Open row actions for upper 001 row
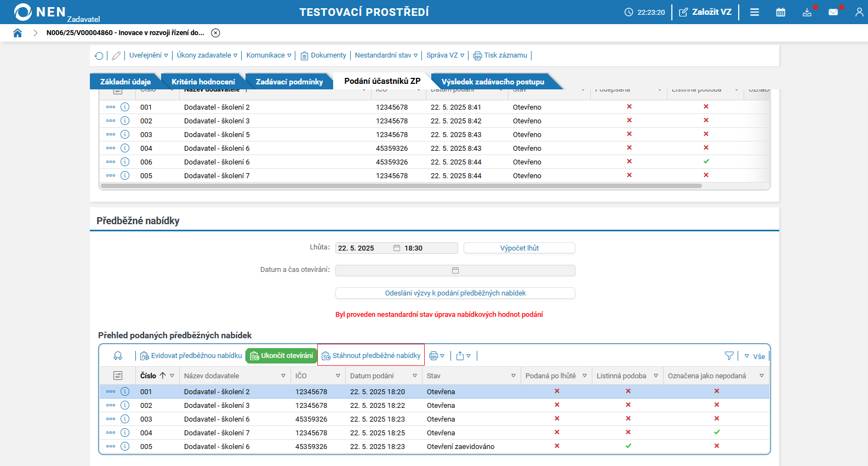 (111, 107)
